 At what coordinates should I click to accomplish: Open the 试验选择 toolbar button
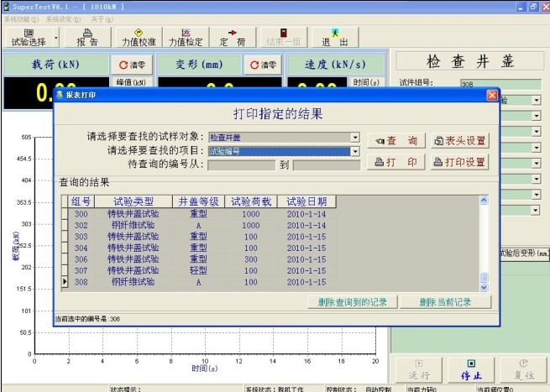click(29, 38)
